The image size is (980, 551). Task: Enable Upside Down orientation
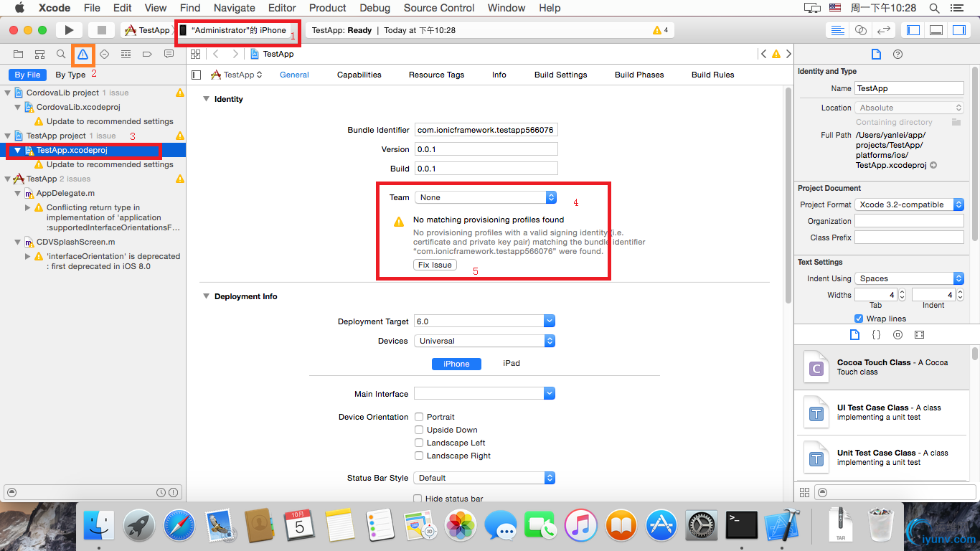419,430
